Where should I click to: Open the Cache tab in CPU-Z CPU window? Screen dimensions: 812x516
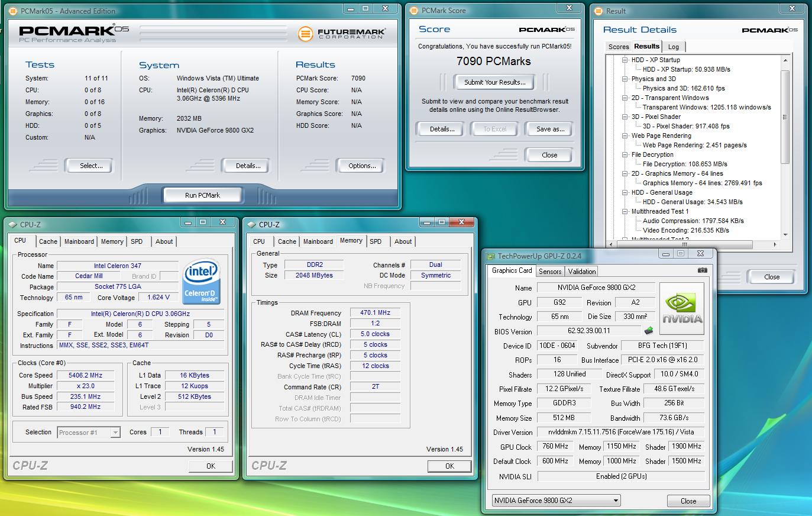(48, 241)
